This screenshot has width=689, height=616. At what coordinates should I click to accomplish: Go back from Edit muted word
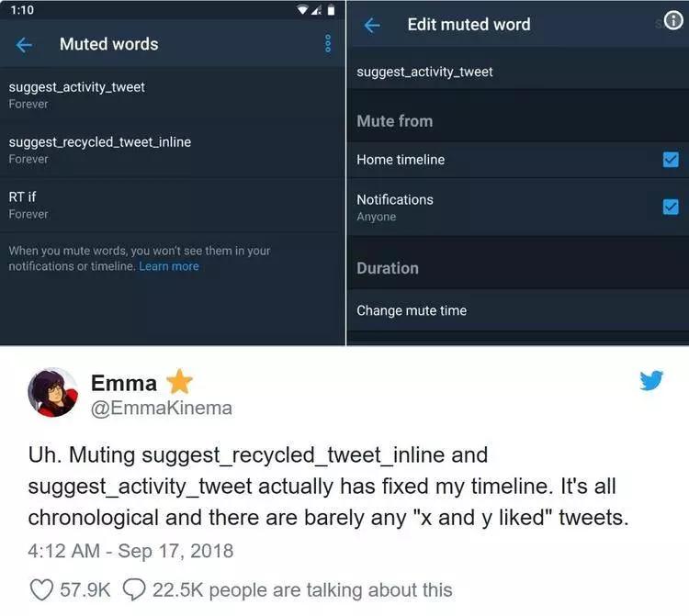click(372, 25)
